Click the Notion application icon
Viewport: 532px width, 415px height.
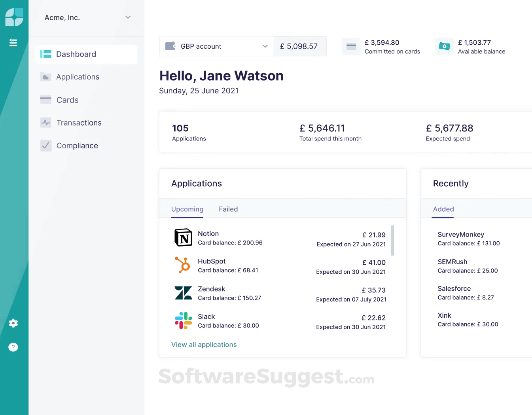pos(183,237)
